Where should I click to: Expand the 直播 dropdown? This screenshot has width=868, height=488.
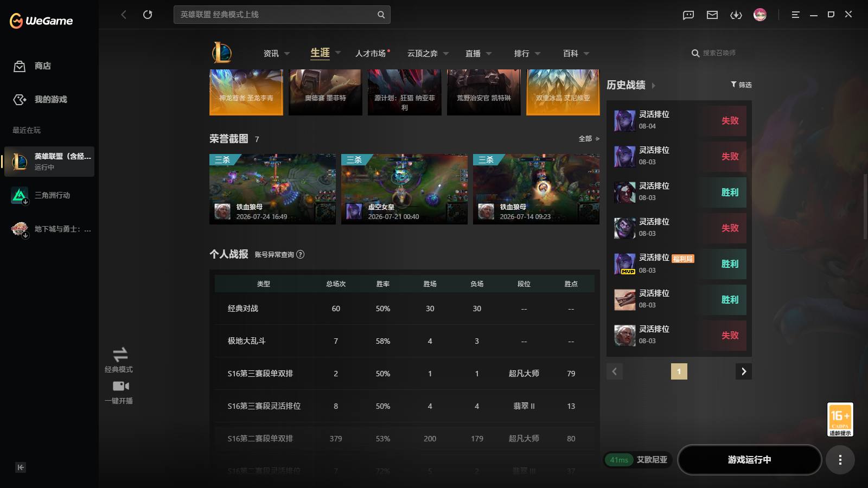click(489, 53)
